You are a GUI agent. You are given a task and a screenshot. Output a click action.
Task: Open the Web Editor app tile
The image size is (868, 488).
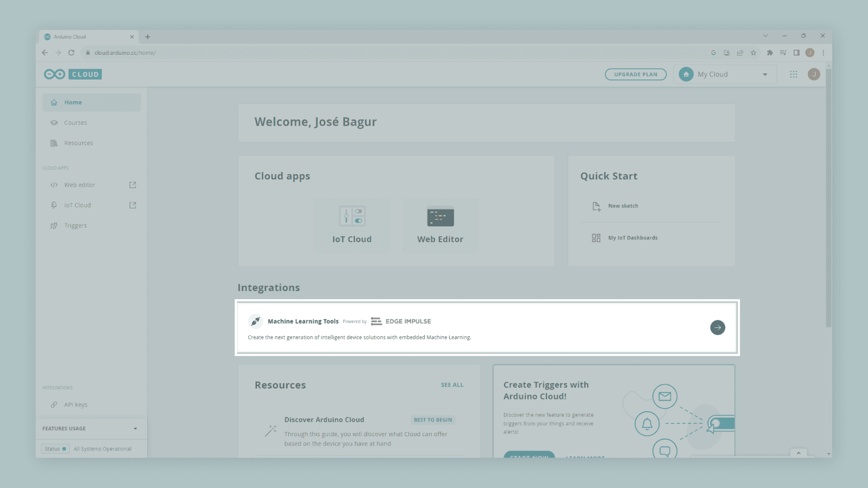(440, 225)
